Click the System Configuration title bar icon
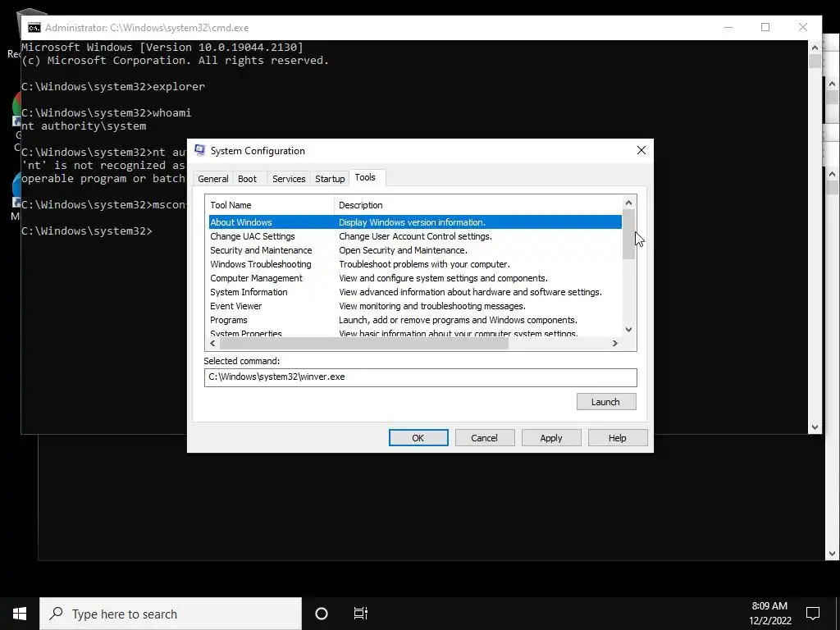 [x=200, y=150]
